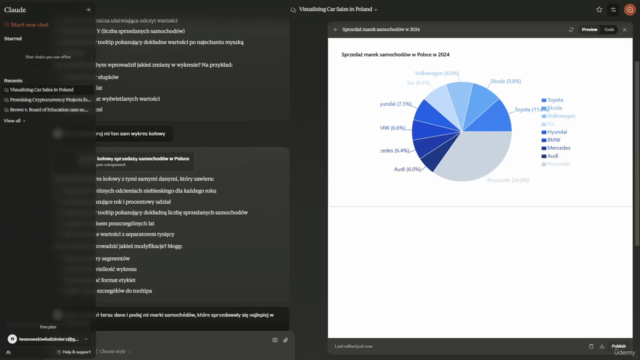Download the artifact file
Viewport: 640px width, 360px height.
tap(602, 346)
